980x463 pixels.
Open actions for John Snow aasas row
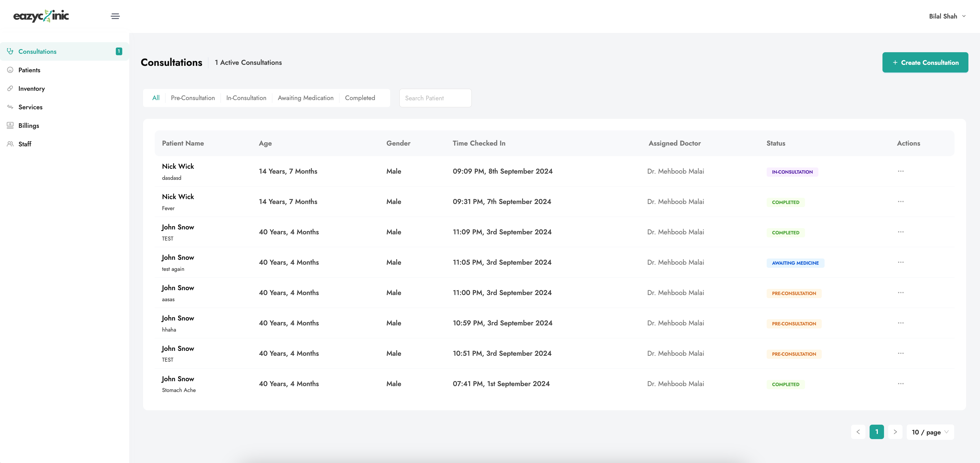point(900,293)
